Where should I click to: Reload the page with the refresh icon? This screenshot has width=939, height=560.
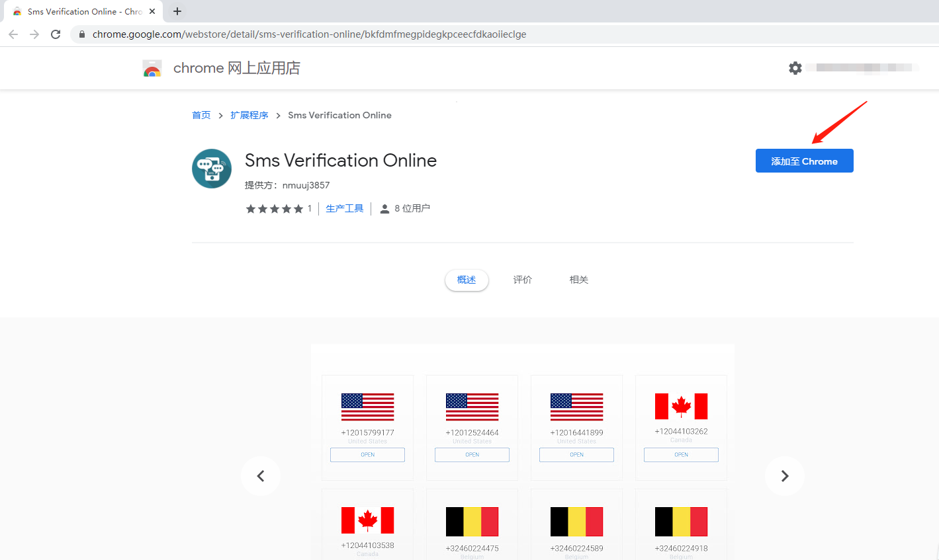pos(56,34)
